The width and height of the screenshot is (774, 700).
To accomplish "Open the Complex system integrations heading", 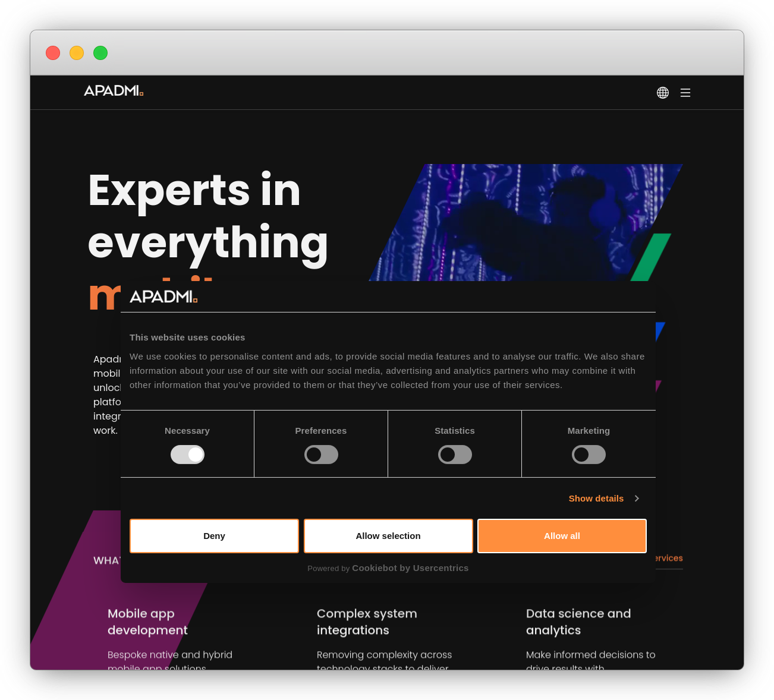I will tap(367, 622).
